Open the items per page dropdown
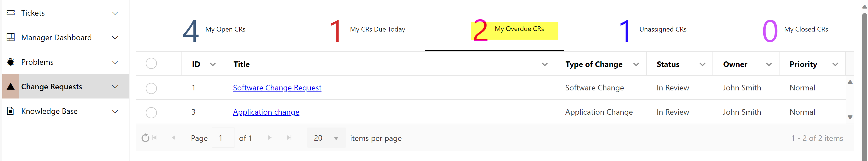 tap(336, 138)
